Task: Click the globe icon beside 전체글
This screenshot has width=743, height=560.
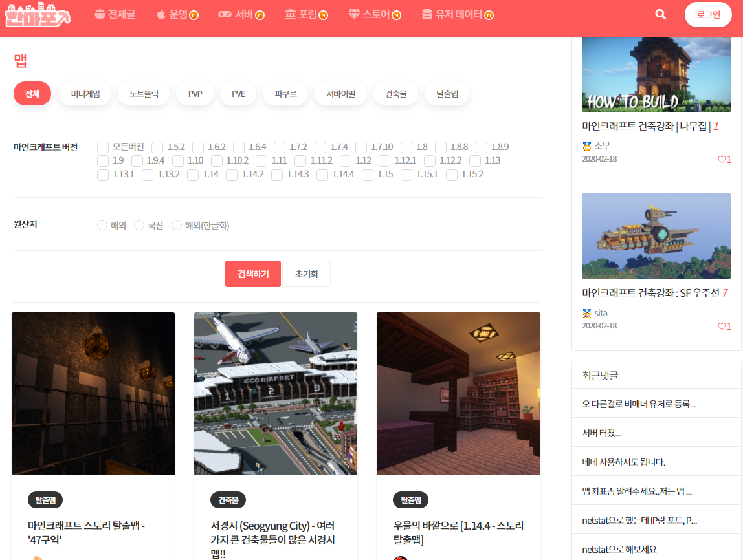Action: 100,15
